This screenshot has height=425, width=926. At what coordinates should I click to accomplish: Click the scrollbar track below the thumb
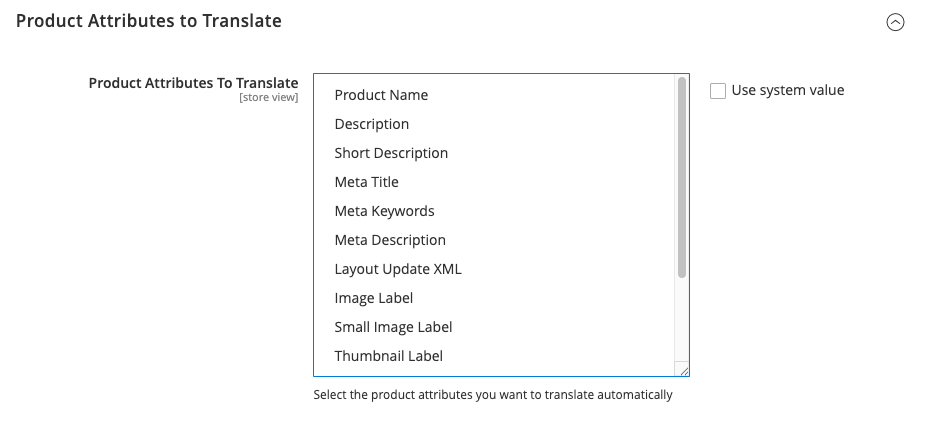682,320
